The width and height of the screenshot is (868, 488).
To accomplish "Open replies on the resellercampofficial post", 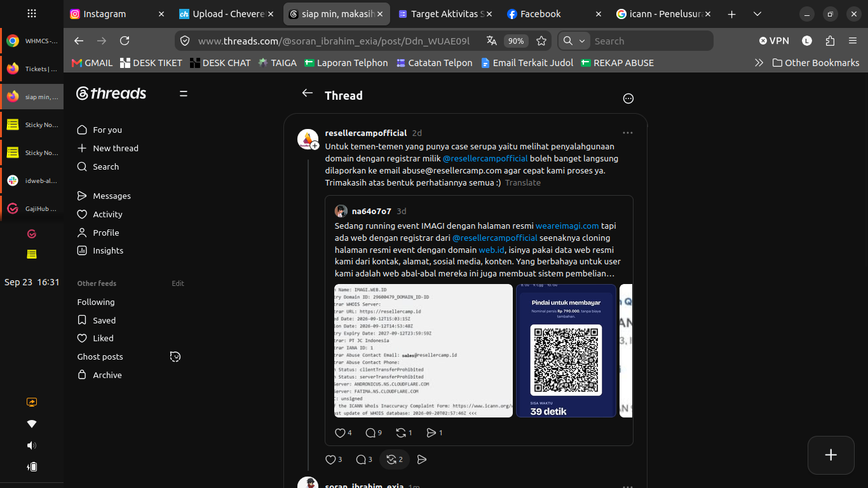I will click(x=364, y=459).
